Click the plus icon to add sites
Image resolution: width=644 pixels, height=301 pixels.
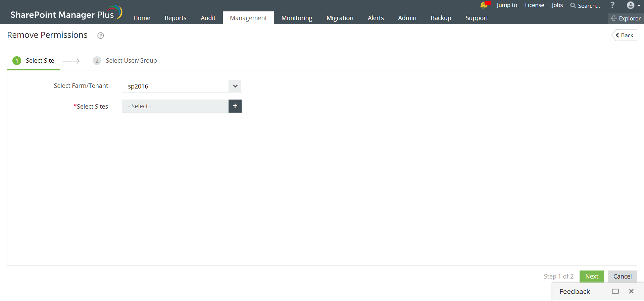click(235, 106)
